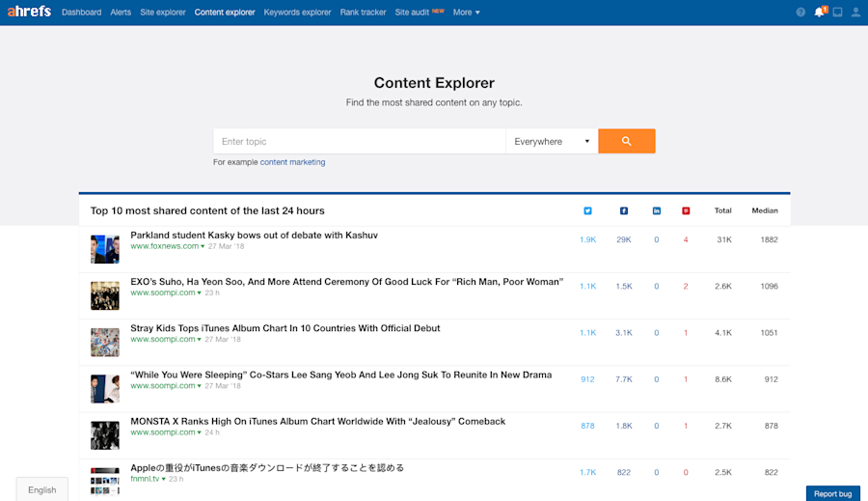Viewport: 868px width, 501px height.
Task: Expand soompi.com dropdown under Stray Kids article
Action: tap(200, 340)
